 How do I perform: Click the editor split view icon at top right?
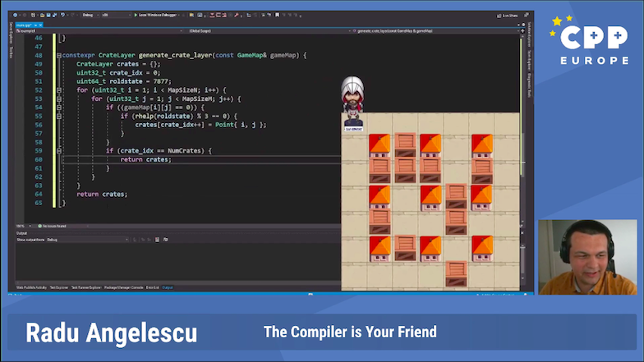[522, 31]
